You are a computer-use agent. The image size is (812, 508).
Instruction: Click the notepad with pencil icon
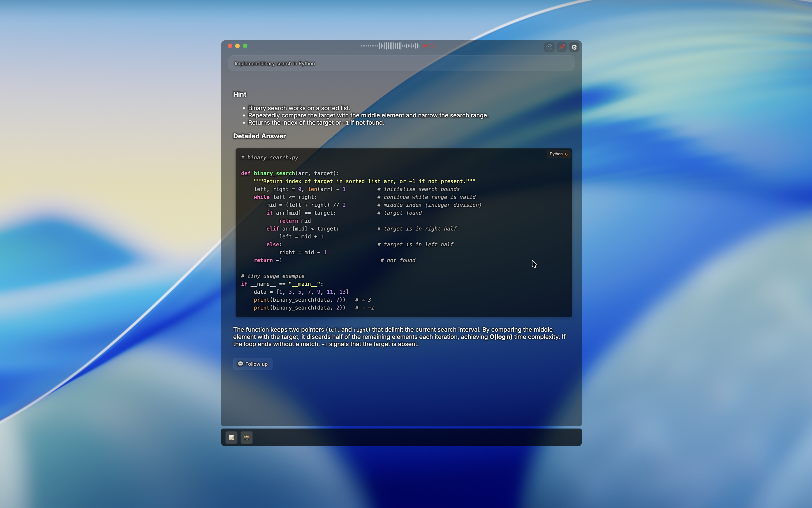click(x=231, y=438)
